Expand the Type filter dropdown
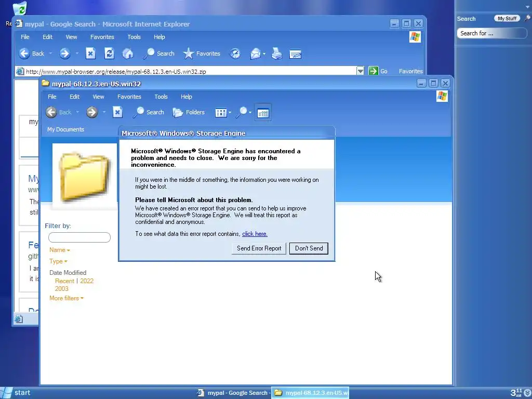This screenshot has height=399, width=532. 58,261
